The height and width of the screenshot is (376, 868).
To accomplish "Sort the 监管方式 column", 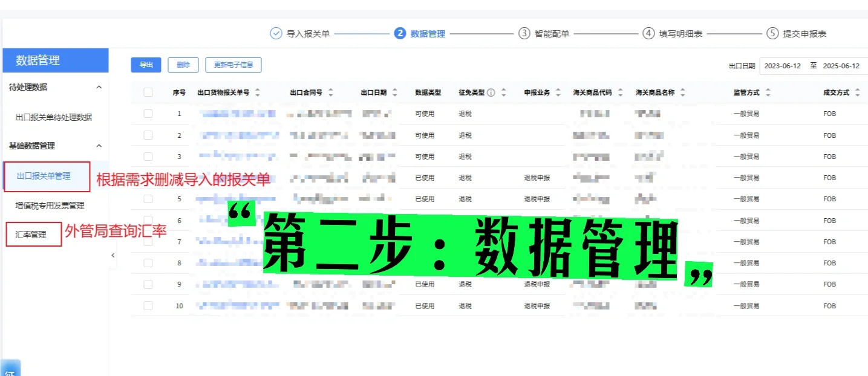I will click(769, 92).
